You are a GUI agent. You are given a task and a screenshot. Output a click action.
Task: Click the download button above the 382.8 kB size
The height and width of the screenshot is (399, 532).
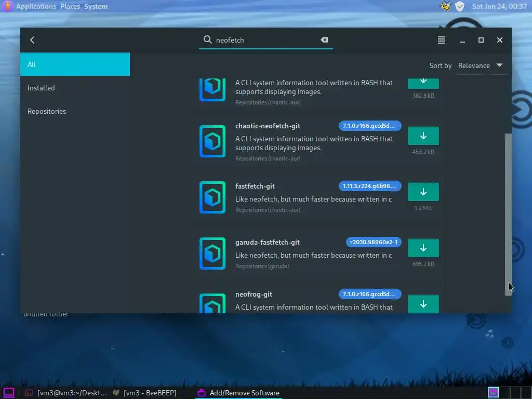click(x=423, y=83)
